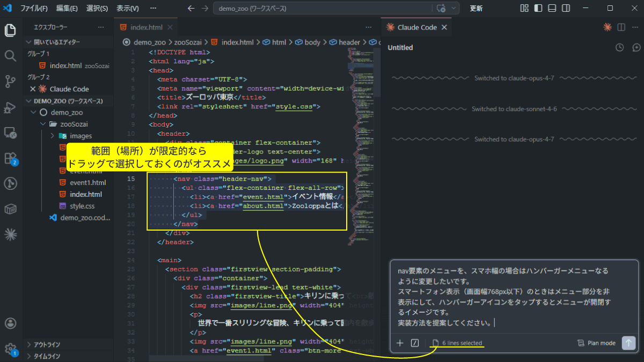
Task: Open style.css in explorer
Action: (82, 206)
